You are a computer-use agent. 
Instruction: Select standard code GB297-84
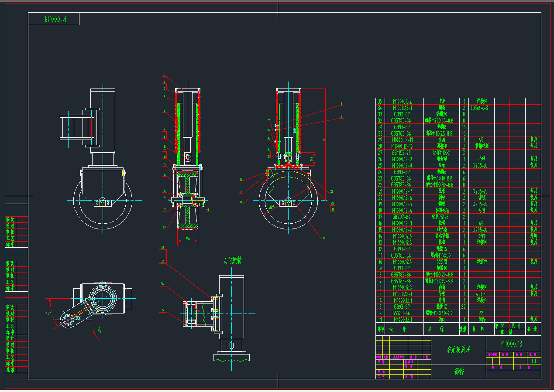[401, 217]
